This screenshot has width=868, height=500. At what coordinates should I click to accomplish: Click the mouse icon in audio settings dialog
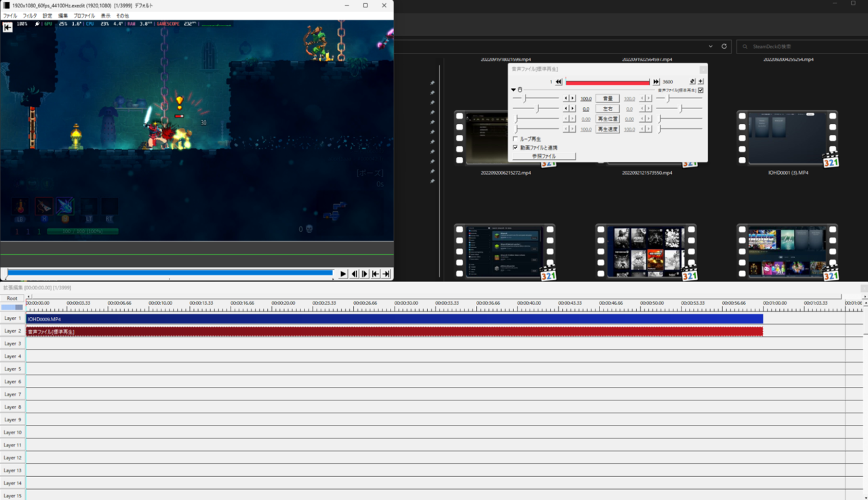click(520, 90)
